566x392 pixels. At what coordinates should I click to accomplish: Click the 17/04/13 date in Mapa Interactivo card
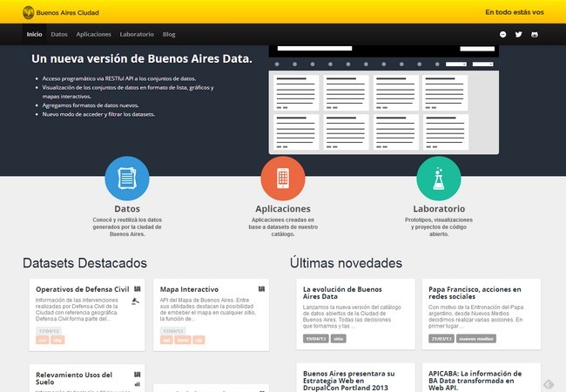(x=173, y=331)
